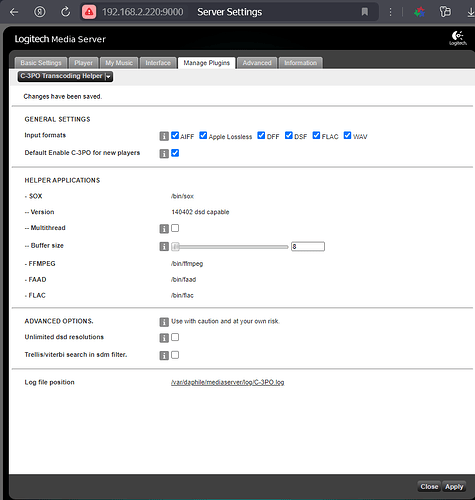This screenshot has width=475, height=500.
Task: Disable the DSF input format checkbox
Action: click(289, 135)
